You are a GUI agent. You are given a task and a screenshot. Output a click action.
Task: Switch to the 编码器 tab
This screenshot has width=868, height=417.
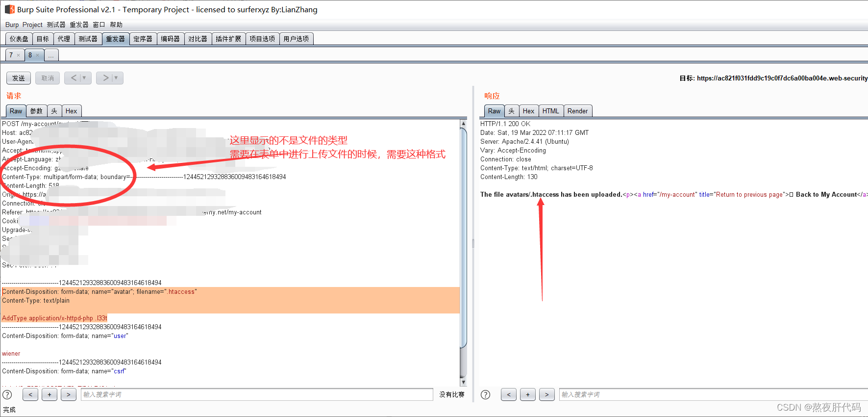pos(171,39)
